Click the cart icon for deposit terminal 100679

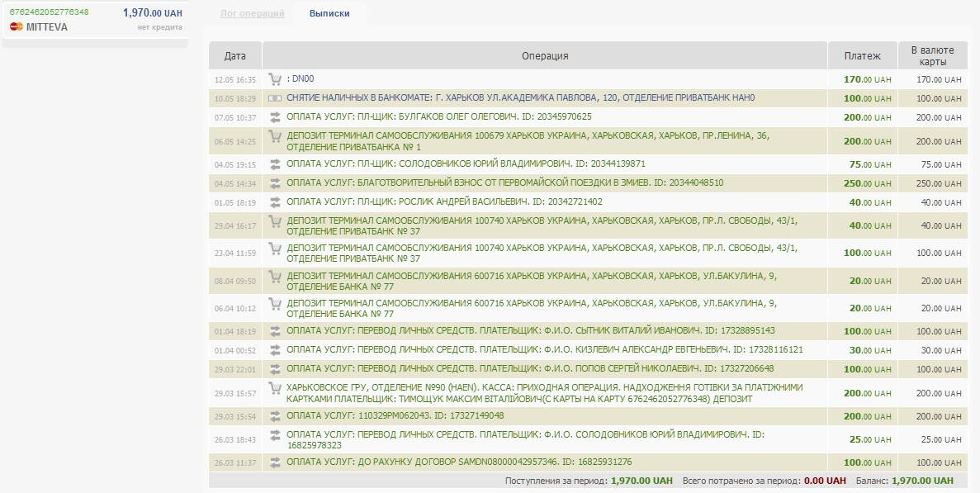point(275,136)
